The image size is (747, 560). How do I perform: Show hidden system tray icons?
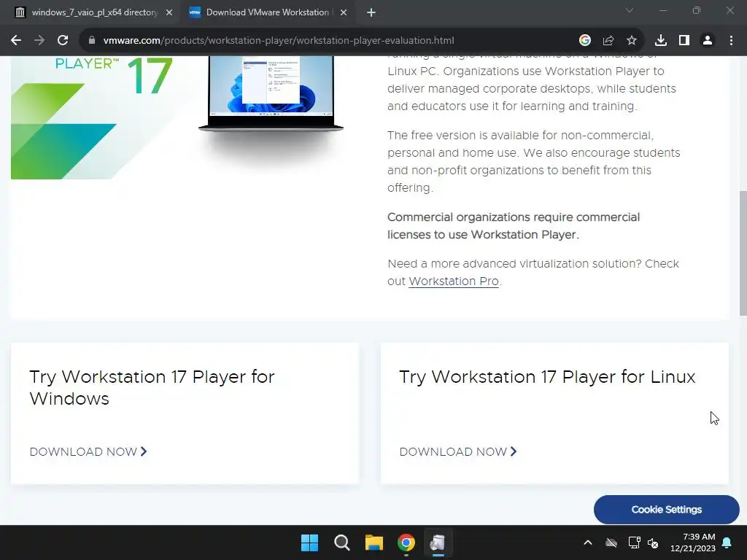click(588, 542)
